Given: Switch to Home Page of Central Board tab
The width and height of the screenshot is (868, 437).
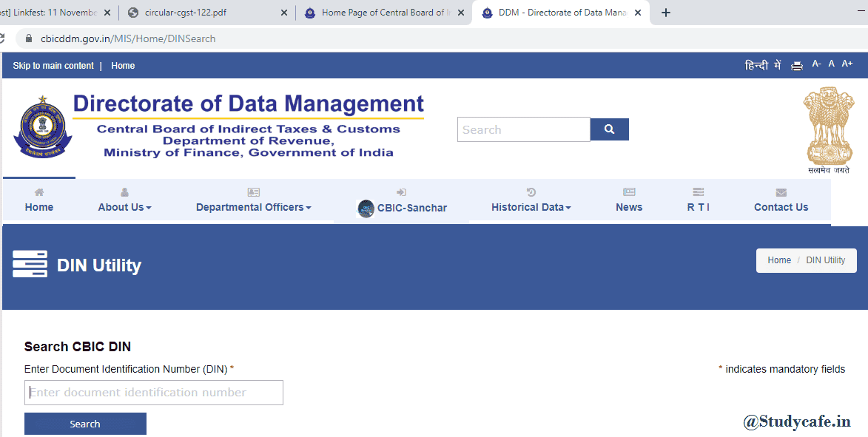Looking at the screenshot, I should tap(381, 13).
